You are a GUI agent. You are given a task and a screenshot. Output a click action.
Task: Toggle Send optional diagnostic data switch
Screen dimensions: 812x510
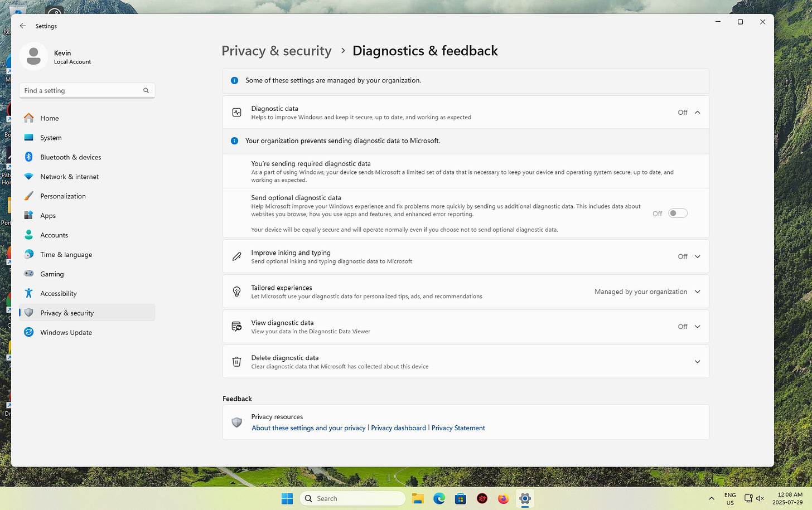coord(678,213)
